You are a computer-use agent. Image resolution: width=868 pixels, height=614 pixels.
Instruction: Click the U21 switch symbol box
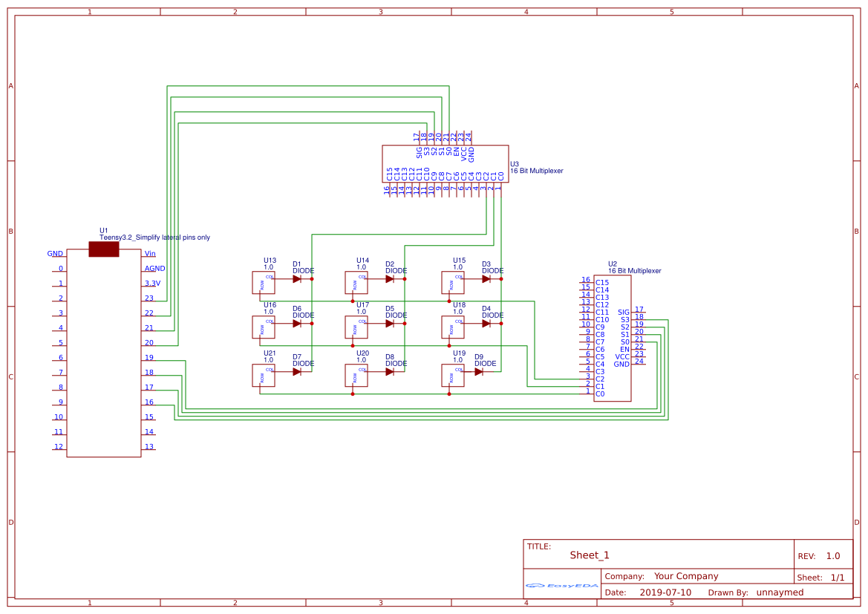(264, 376)
